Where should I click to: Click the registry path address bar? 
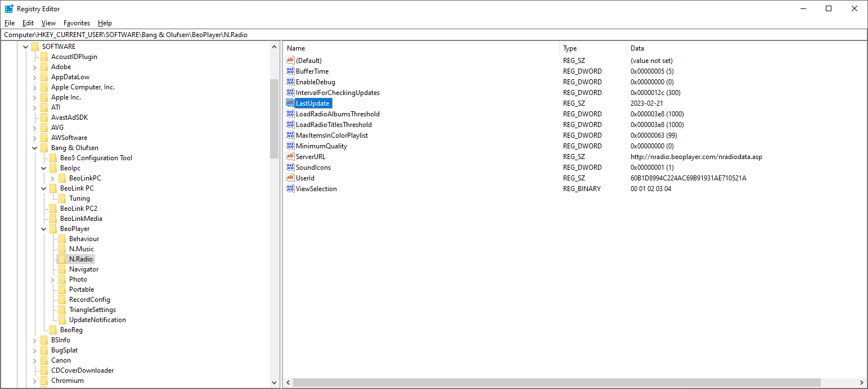point(434,35)
